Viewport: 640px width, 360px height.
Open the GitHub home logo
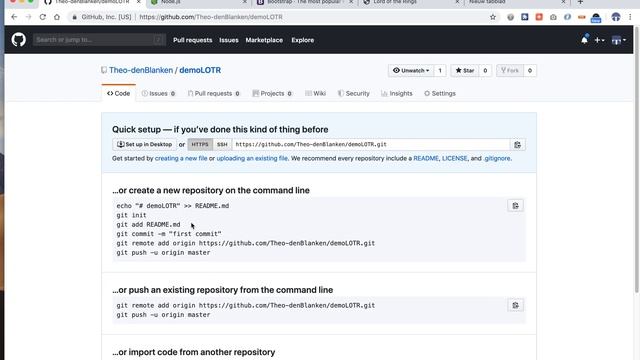click(x=18, y=40)
